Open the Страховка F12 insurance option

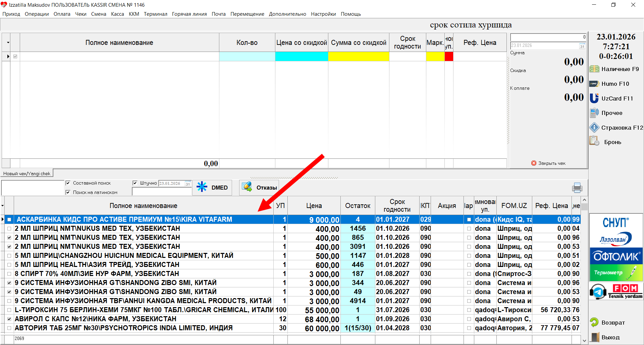(x=594, y=128)
